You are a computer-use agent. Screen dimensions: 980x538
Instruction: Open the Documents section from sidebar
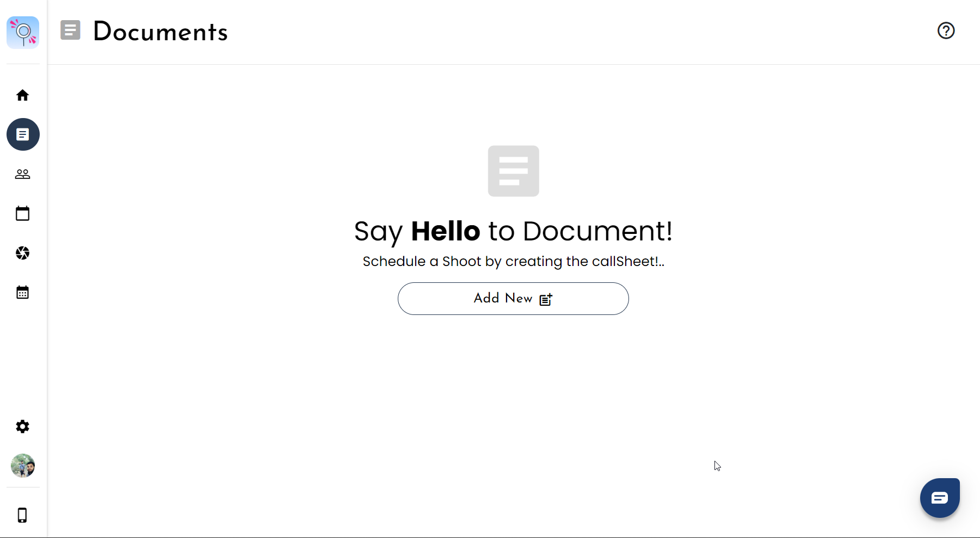(x=23, y=134)
